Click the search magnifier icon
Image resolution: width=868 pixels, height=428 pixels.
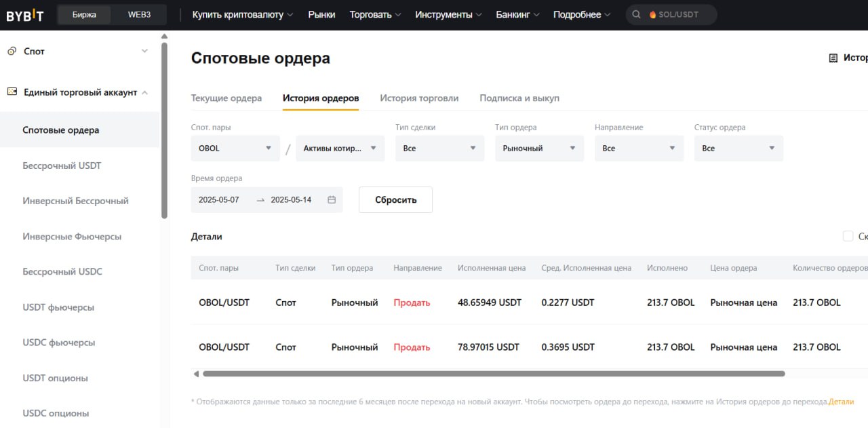(637, 14)
